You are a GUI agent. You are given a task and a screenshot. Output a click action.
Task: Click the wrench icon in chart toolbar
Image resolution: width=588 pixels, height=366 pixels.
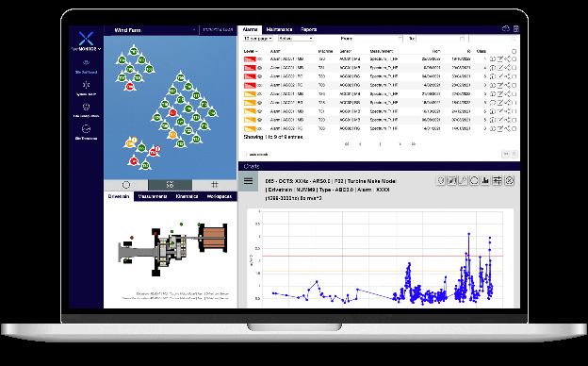(463, 180)
